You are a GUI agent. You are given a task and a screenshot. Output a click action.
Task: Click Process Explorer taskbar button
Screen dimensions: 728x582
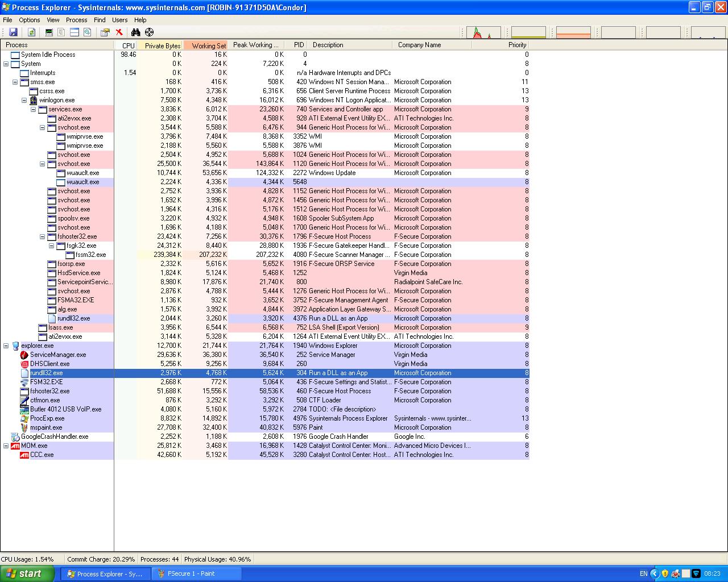[106, 573]
